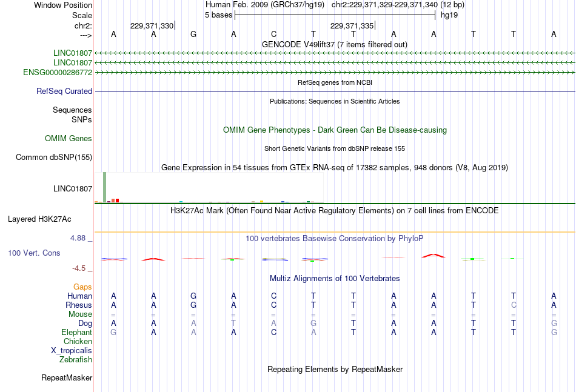Click the Zebrafish species label
This screenshot has width=576, height=392.
(x=76, y=360)
